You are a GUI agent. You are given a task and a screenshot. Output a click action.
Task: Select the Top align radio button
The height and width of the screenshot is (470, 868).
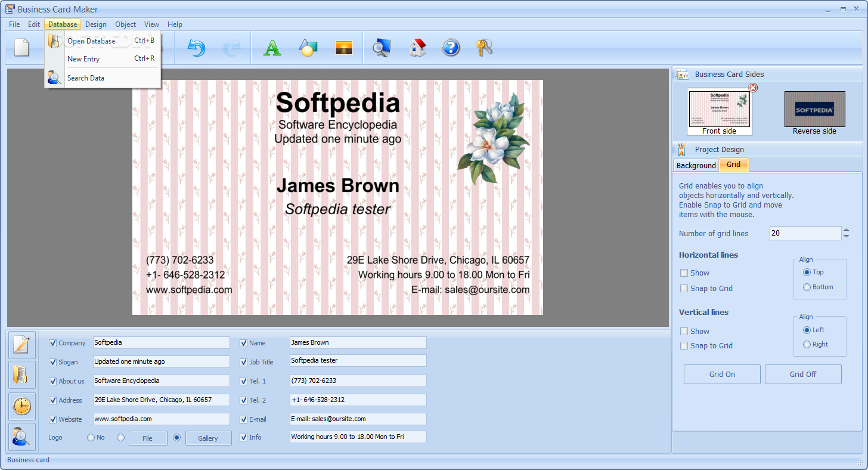tap(807, 273)
